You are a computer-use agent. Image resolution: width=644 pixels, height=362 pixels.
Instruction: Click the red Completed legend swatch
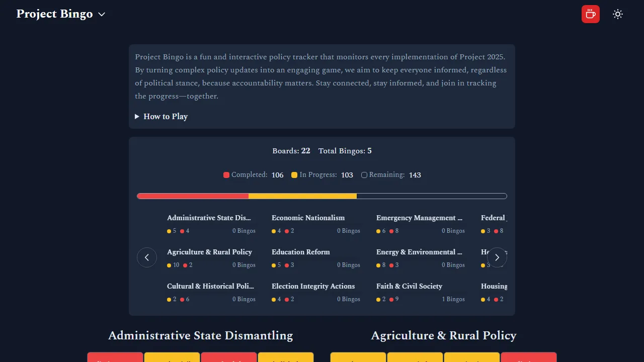click(x=226, y=175)
